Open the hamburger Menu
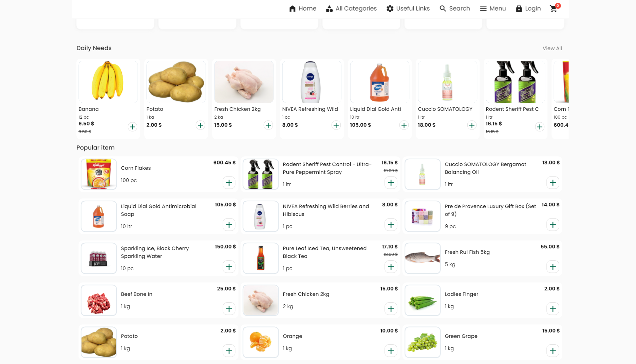Viewport: 636px width, 364px height. [493, 8]
